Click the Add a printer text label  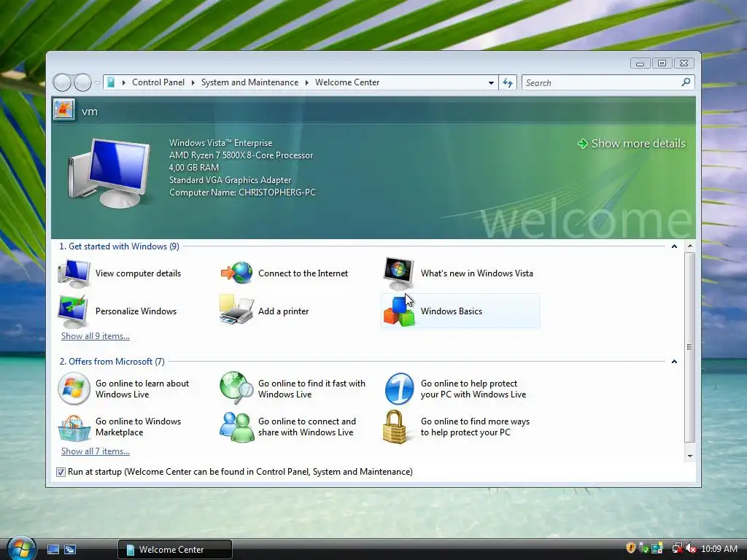284,311
